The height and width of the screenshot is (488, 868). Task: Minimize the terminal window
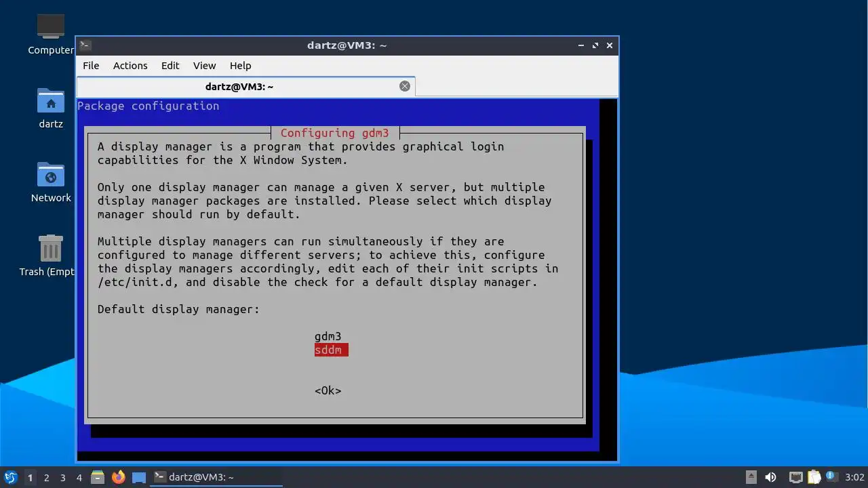[581, 45]
